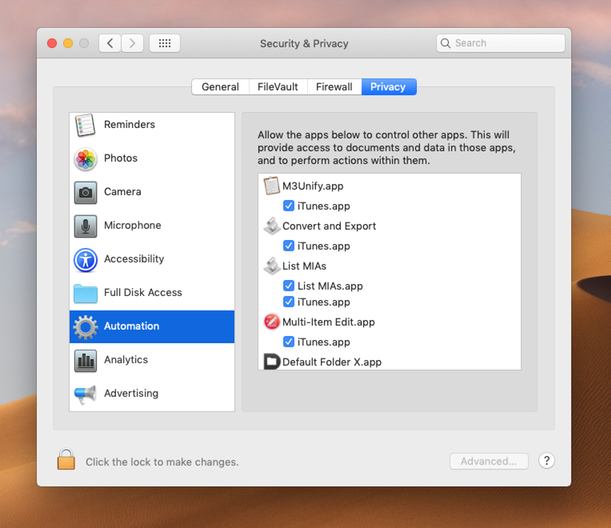Show all preferences grid button

pos(165,43)
